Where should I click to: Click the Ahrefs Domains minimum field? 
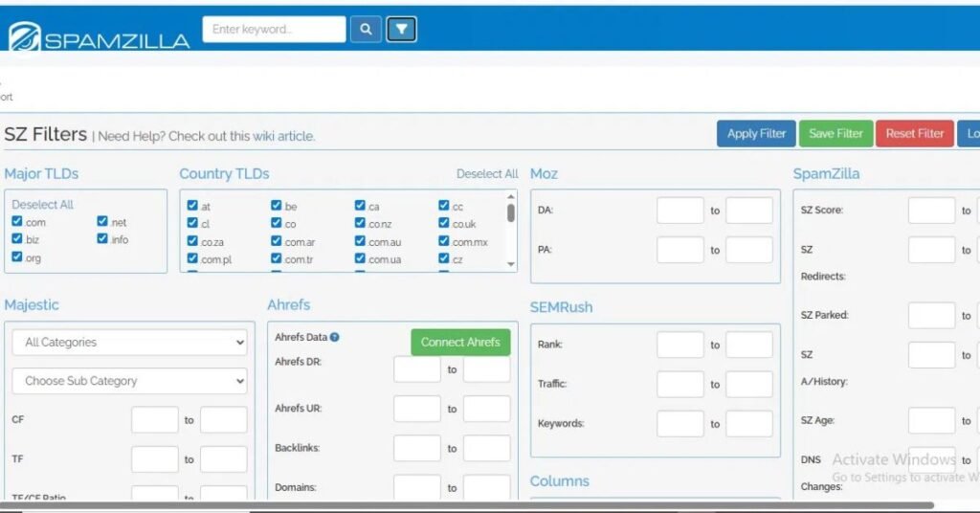[x=417, y=487]
